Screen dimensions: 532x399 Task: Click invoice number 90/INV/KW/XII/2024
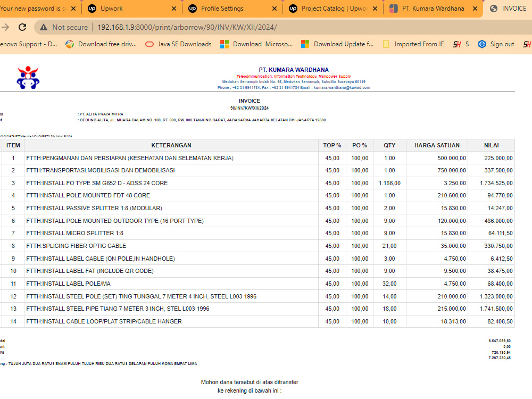pyautogui.click(x=250, y=108)
